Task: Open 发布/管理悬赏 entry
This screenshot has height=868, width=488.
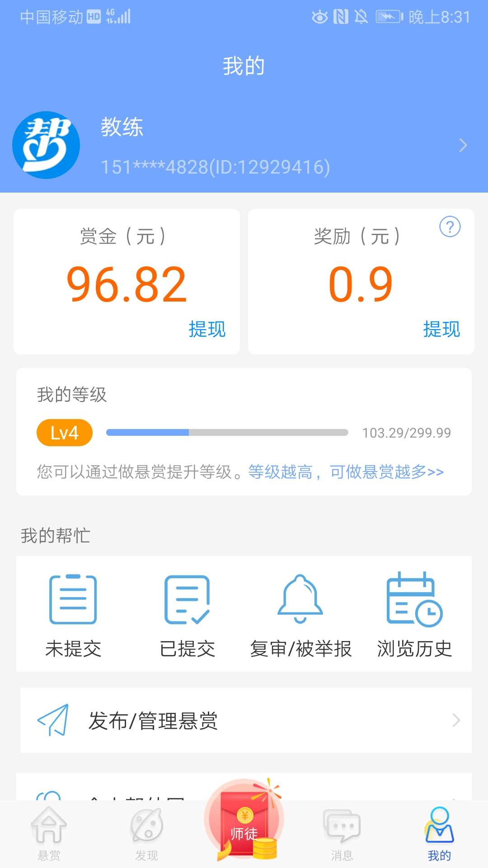Action: (246, 720)
